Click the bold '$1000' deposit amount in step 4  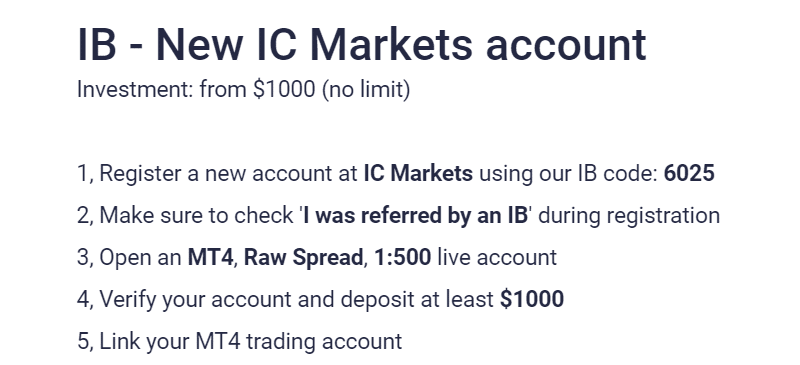point(532,299)
